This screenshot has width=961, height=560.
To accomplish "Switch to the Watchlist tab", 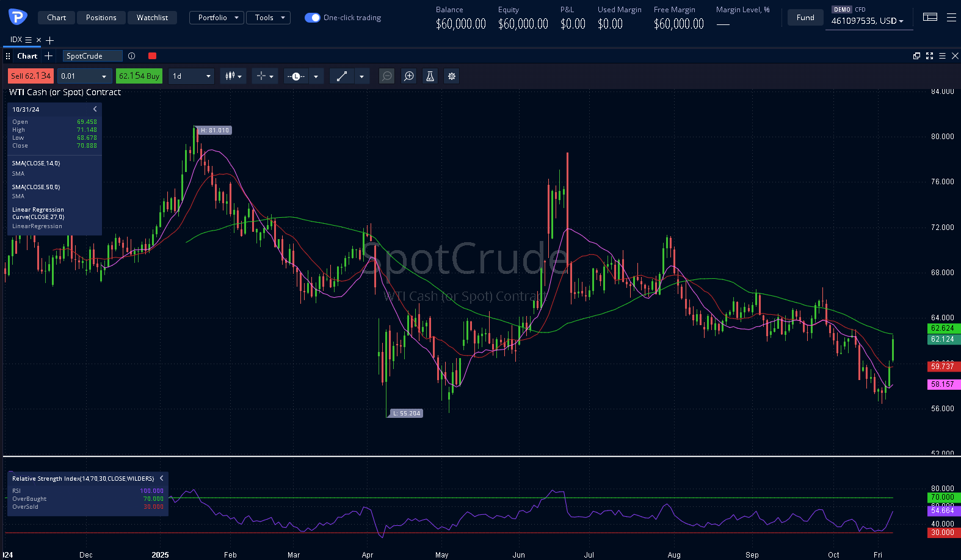I will point(152,18).
